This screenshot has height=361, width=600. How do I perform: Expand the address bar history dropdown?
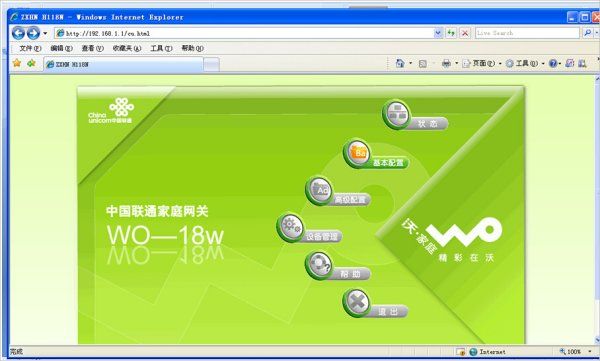[x=438, y=33]
